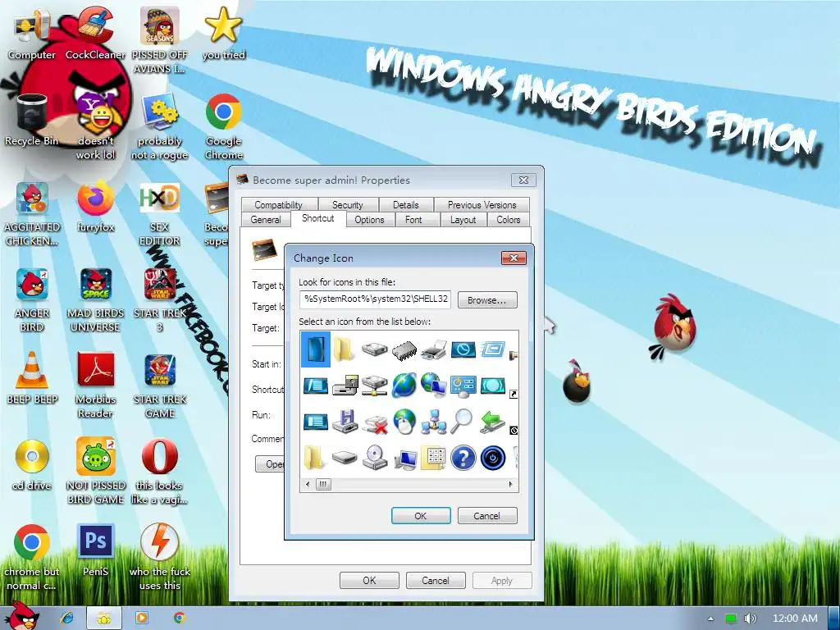
Task: Click the icon list horizontal scrollbar thumb
Action: coord(323,484)
